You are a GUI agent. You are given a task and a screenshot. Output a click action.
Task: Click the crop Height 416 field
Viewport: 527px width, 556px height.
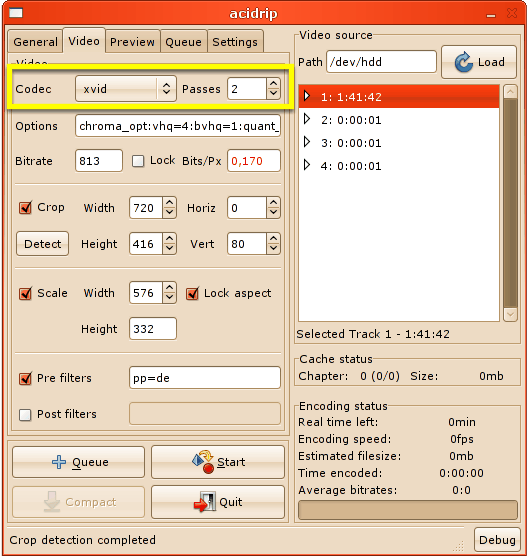[146, 244]
